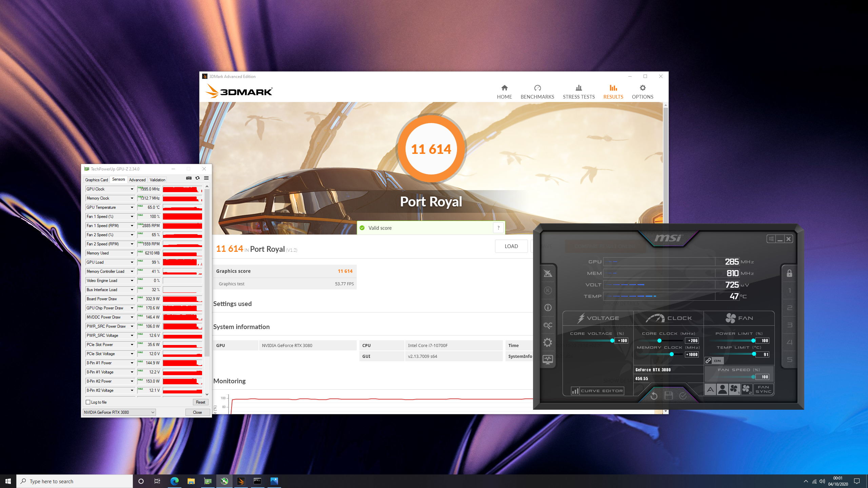The width and height of the screenshot is (868, 488).
Task: Select Afterburner profile slot 2
Action: click(789, 308)
